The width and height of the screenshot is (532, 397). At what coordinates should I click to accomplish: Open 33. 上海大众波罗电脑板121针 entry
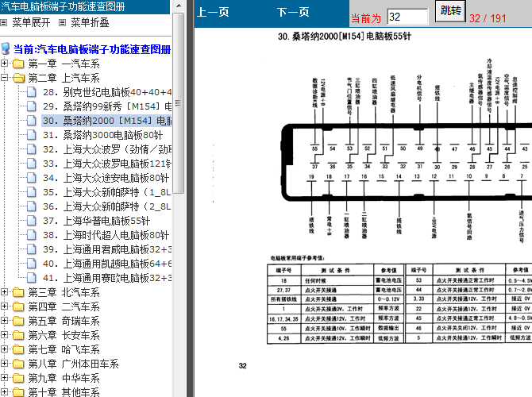pyautogui.click(x=107, y=164)
